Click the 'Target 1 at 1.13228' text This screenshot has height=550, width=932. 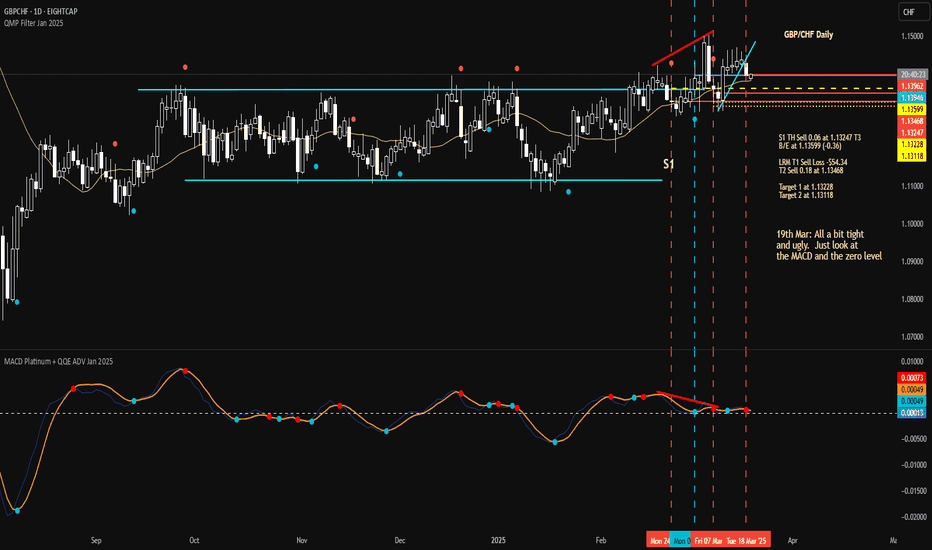806,187
